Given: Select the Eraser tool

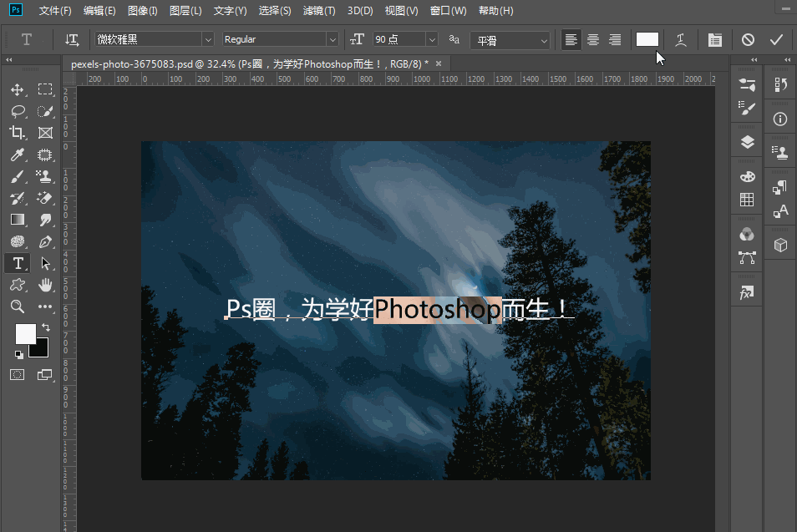Looking at the screenshot, I should click(x=45, y=198).
